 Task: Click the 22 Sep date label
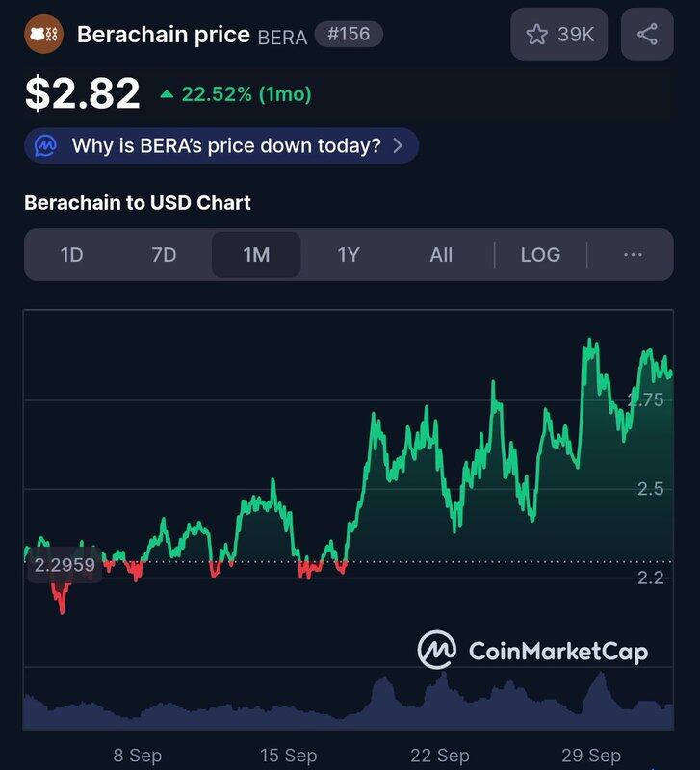tap(440, 755)
